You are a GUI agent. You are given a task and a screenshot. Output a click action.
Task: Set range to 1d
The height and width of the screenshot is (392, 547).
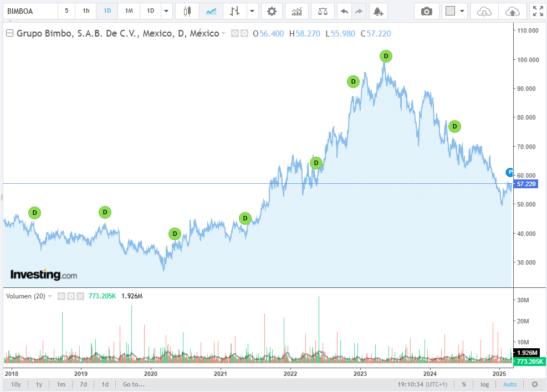pyautogui.click(x=105, y=384)
